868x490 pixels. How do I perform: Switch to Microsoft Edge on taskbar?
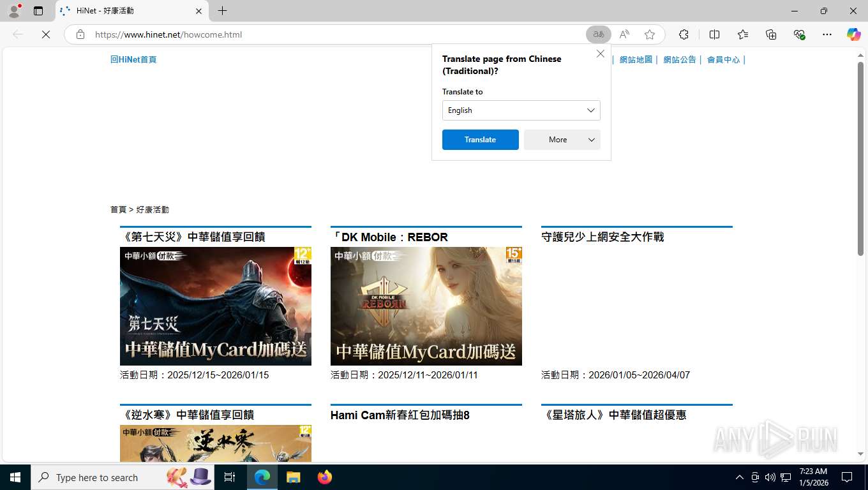262,477
